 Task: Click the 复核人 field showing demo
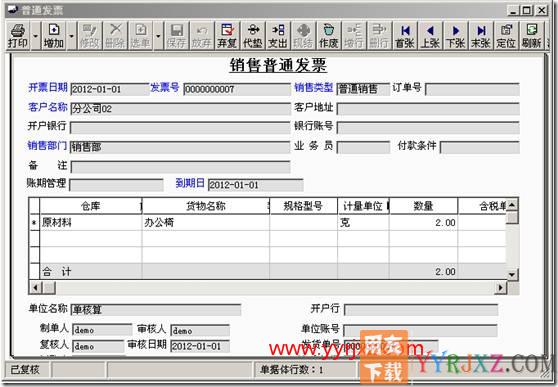[x=99, y=346]
